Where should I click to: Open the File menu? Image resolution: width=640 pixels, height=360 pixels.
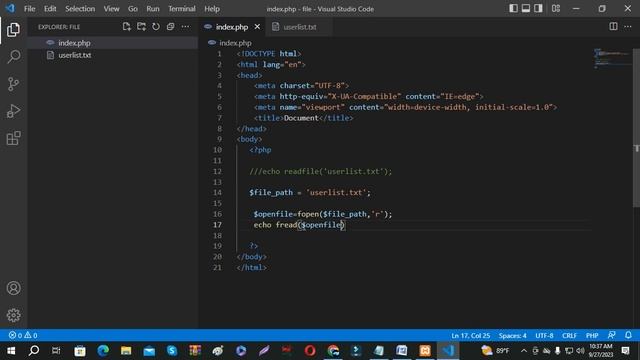coord(29,9)
